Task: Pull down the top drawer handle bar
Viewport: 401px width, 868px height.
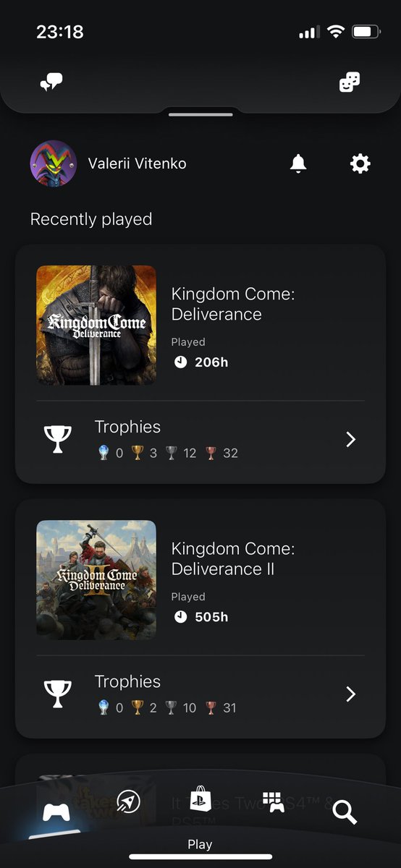Action: pos(200,114)
